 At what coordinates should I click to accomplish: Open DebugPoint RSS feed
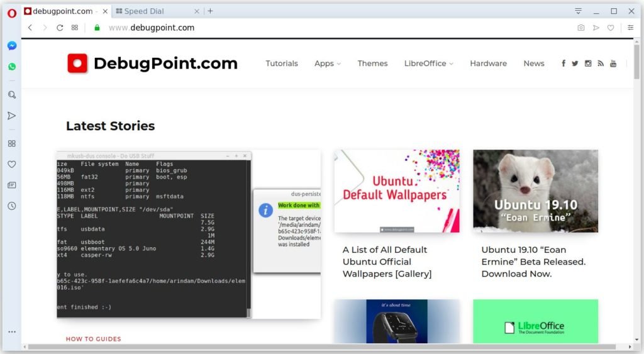pos(601,64)
